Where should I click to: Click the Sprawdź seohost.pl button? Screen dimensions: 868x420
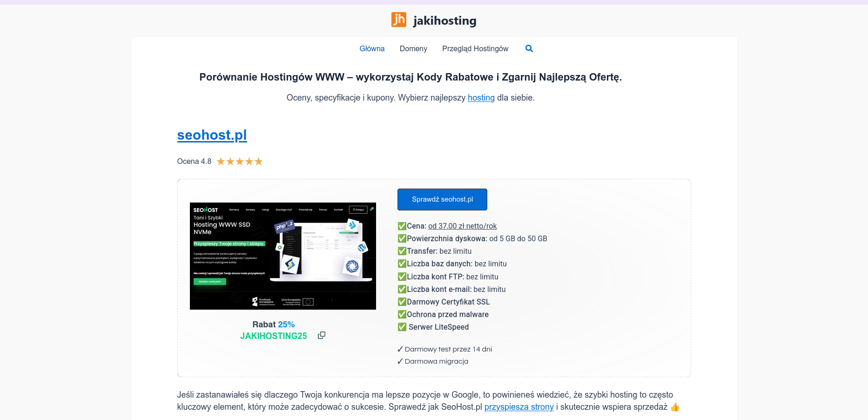tap(442, 199)
